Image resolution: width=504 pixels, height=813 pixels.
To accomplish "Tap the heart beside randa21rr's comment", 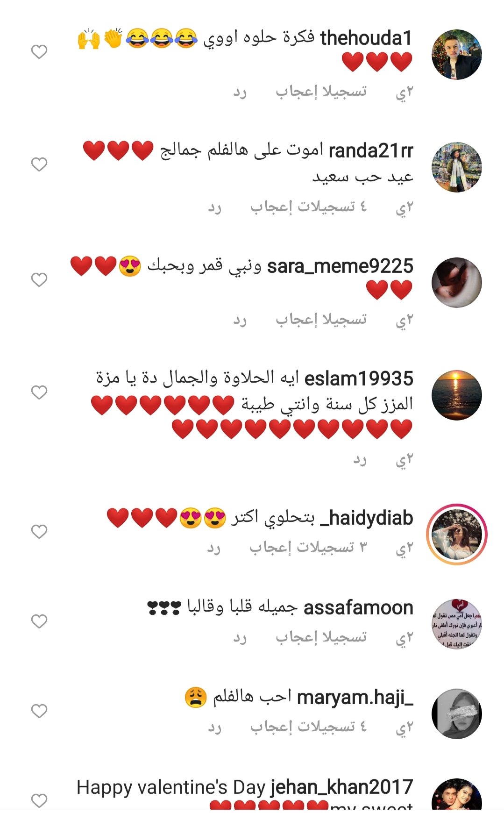I will 39,164.
